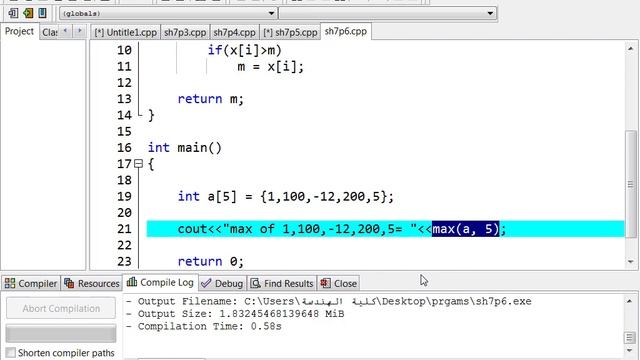Click the editor scrollbar down arrow
640x360 pixels.
[631, 262]
